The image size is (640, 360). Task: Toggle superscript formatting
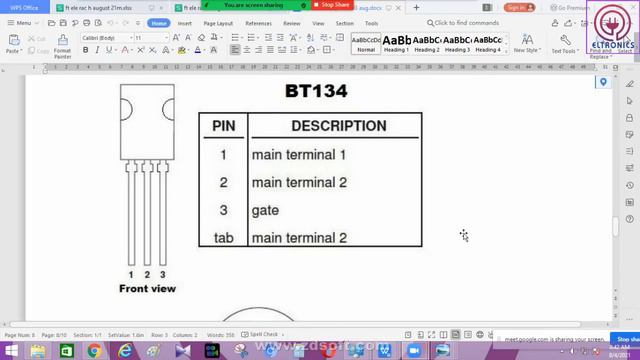[x=140, y=50]
